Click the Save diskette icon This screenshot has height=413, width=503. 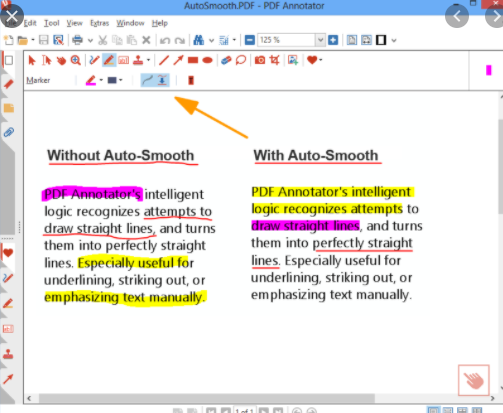(44, 40)
